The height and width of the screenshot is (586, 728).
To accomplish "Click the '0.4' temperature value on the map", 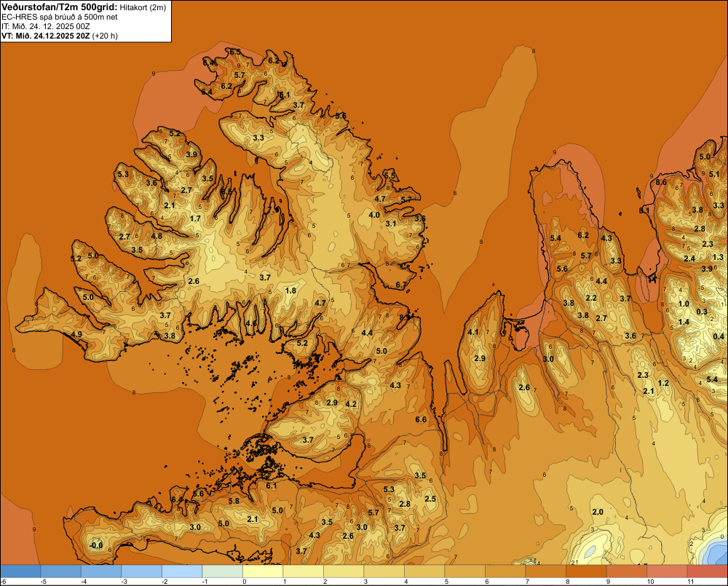I will pos(719,336).
